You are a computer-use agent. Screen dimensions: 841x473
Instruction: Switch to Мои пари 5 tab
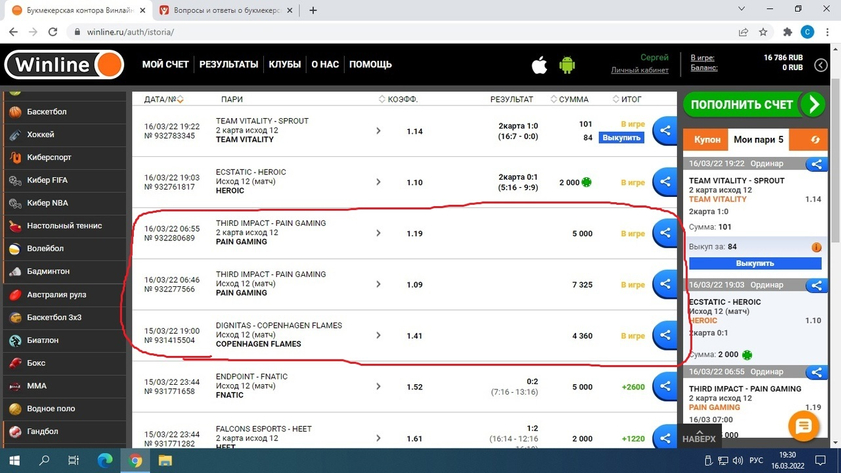point(758,139)
